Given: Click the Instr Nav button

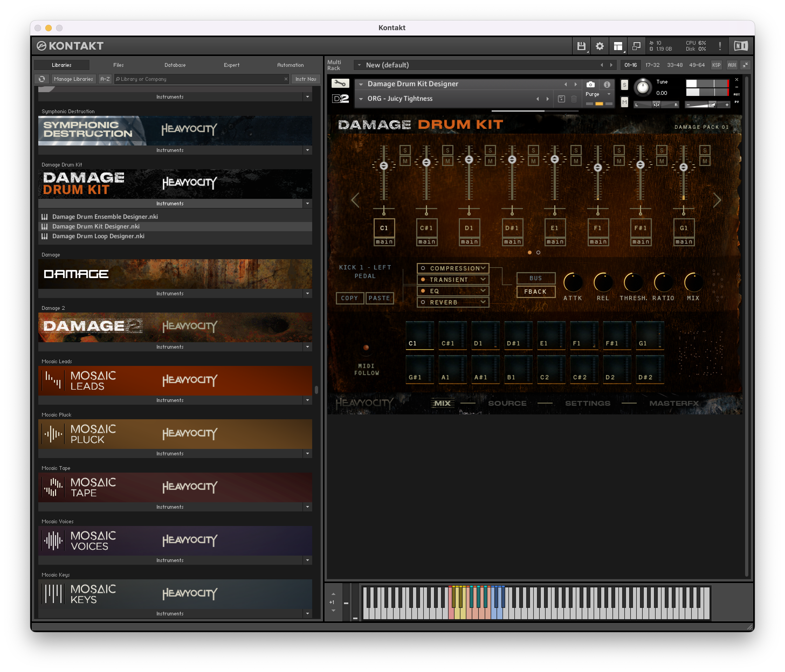Looking at the screenshot, I should [306, 79].
